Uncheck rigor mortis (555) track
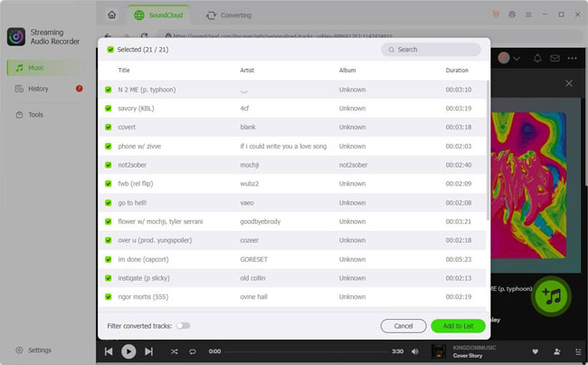Viewport: 588px width, 365px height. (109, 297)
